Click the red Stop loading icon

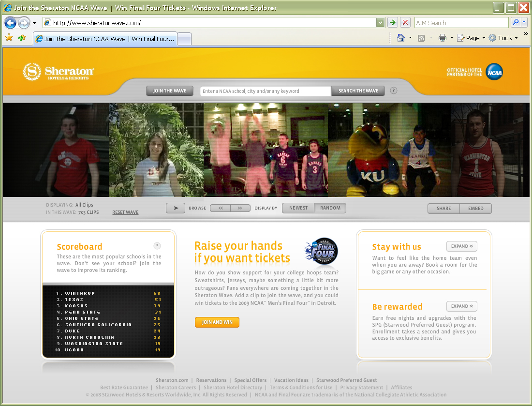pos(405,23)
